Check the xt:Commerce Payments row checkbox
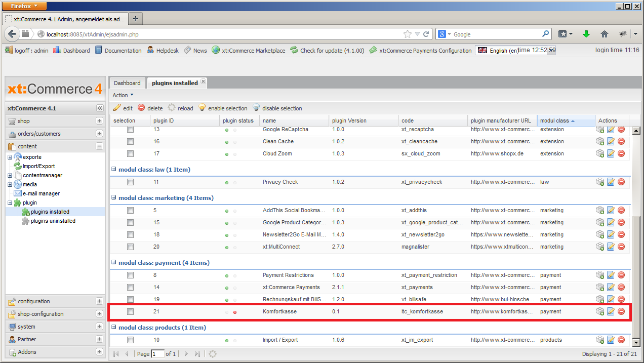644x363 pixels. (x=130, y=287)
